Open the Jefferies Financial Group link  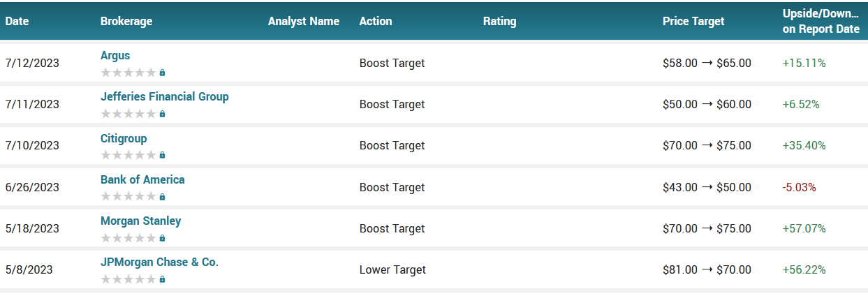(165, 96)
